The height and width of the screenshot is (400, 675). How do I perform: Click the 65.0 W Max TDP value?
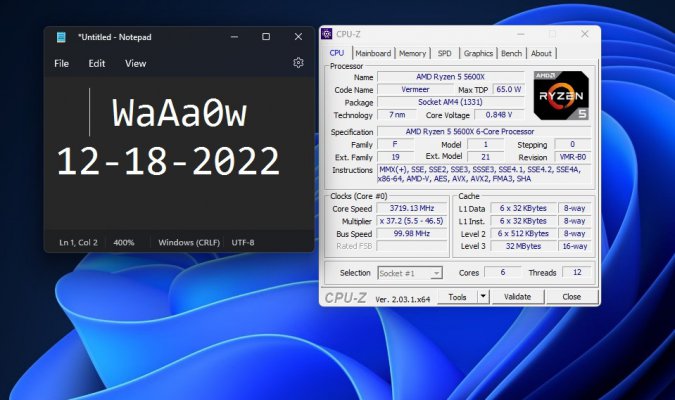(508, 89)
